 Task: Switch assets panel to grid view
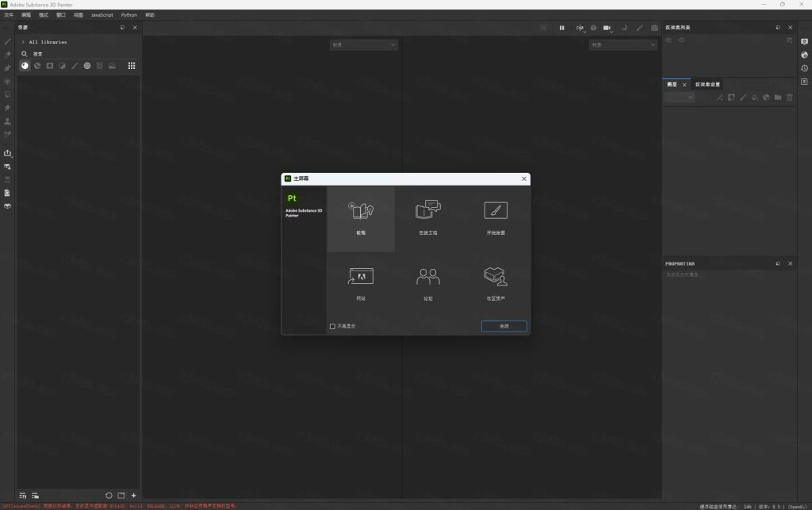[x=132, y=66]
